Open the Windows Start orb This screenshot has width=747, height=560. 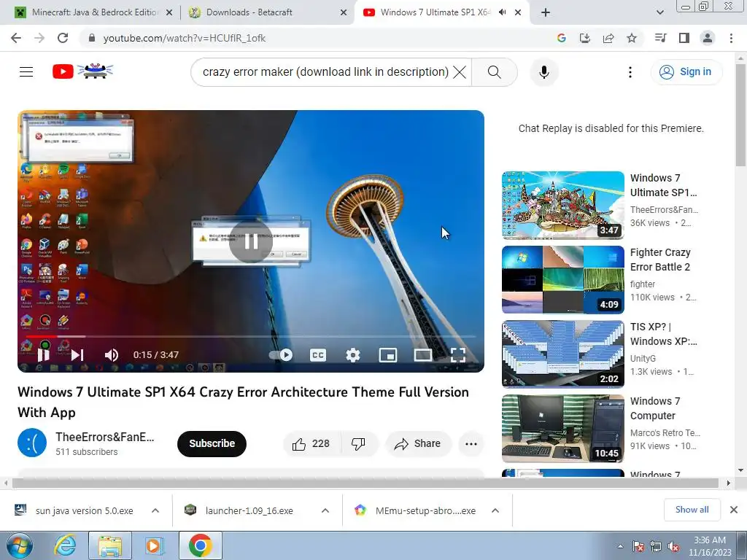tap(19, 545)
